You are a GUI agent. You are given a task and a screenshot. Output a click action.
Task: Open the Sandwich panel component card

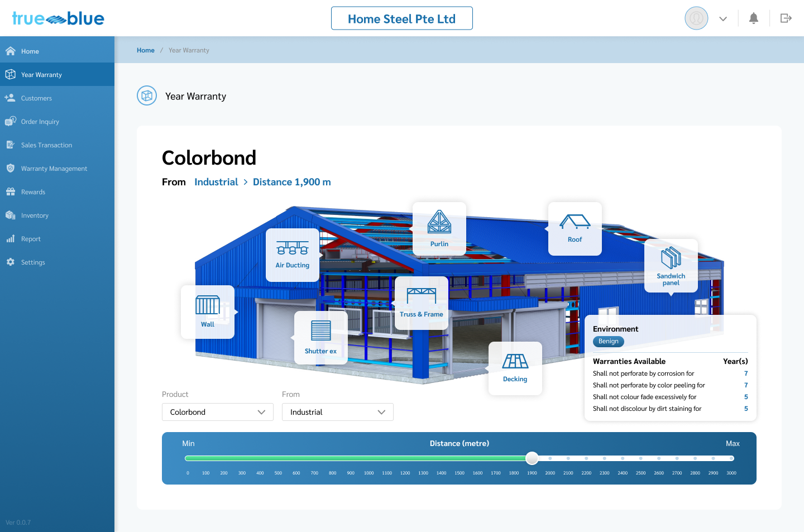click(x=671, y=266)
